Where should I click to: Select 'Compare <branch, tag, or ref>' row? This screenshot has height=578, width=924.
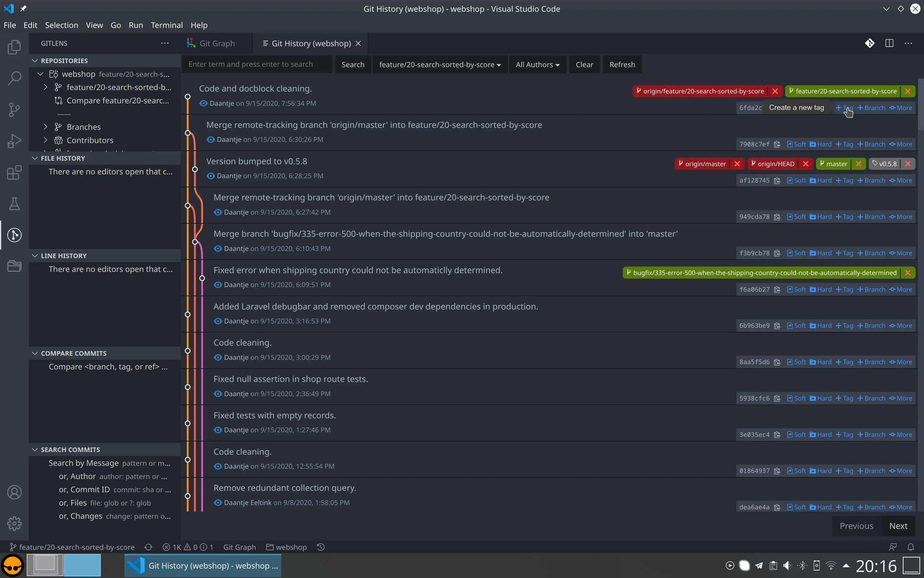(105, 367)
